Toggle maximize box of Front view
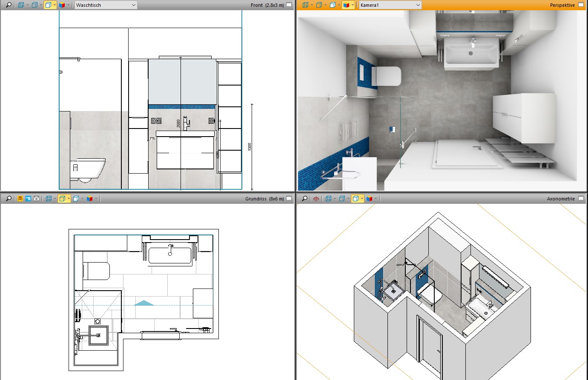The width and height of the screenshot is (588, 380). [289, 5]
